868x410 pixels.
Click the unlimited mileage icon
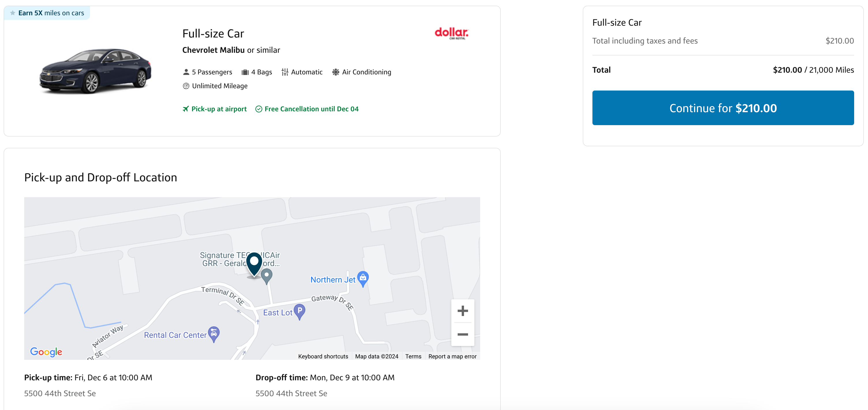pos(186,86)
